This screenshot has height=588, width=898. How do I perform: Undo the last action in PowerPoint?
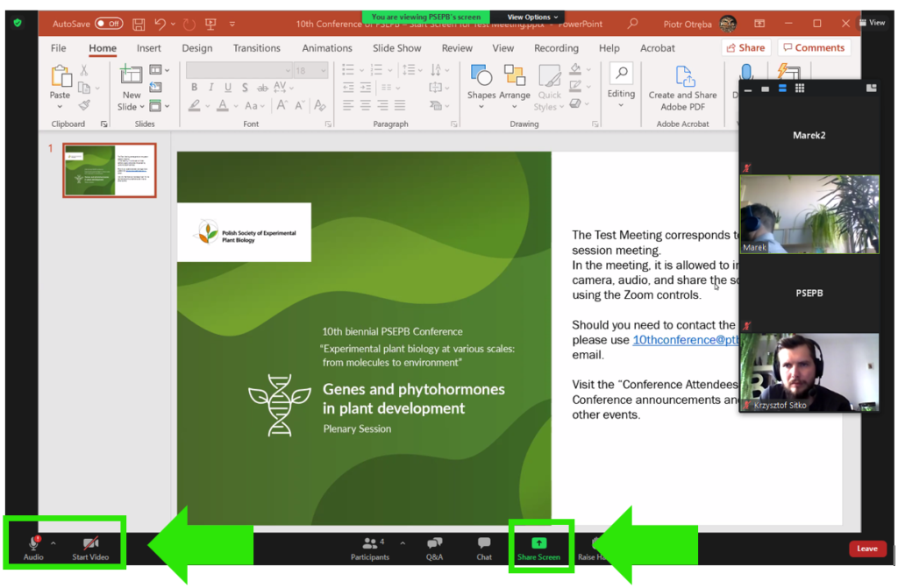click(x=160, y=24)
